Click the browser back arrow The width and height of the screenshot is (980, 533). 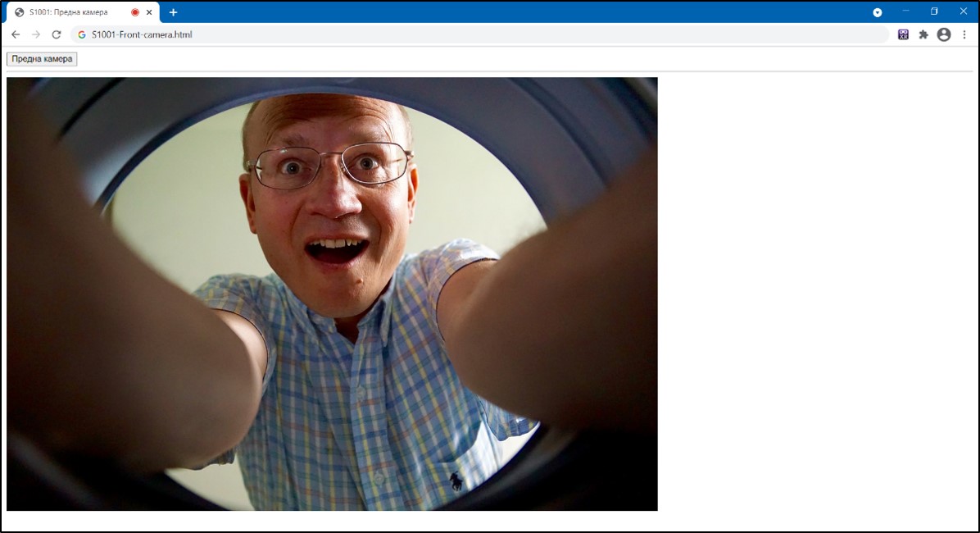click(x=16, y=34)
